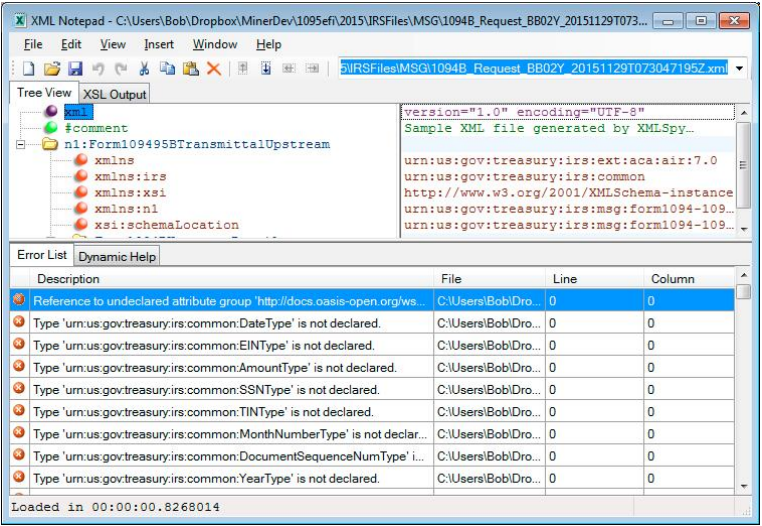The image size is (762, 526).
Task: Click the red attribute icon beside xmlns:xsi
Action: click(x=81, y=192)
